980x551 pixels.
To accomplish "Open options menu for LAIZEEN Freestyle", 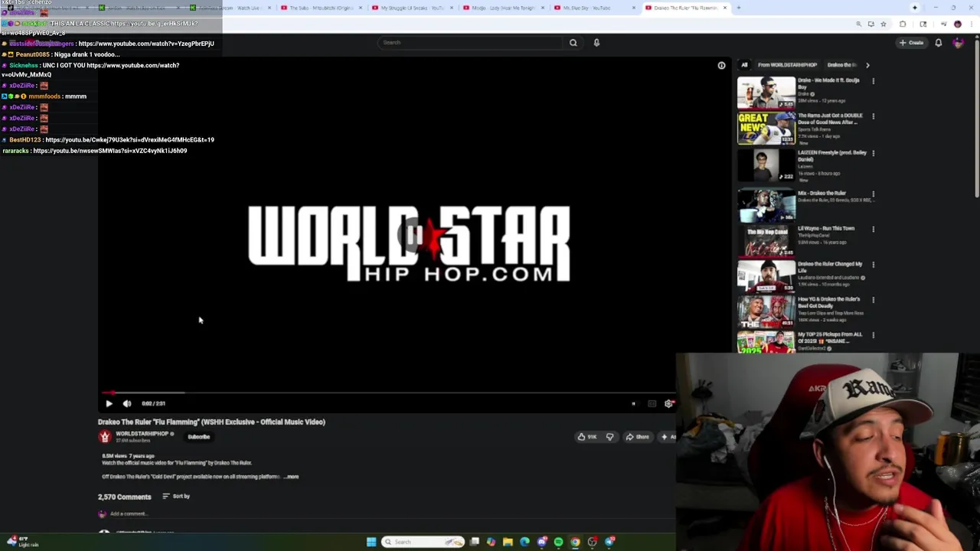I will point(873,153).
